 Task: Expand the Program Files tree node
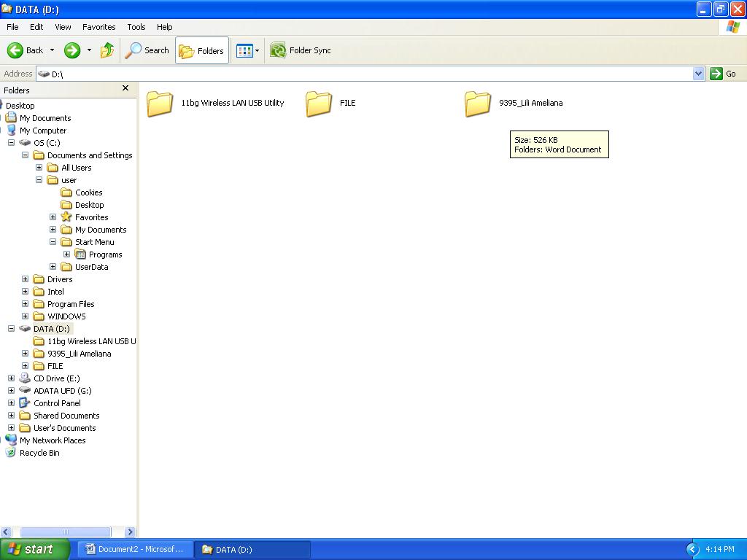(x=25, y=304)
